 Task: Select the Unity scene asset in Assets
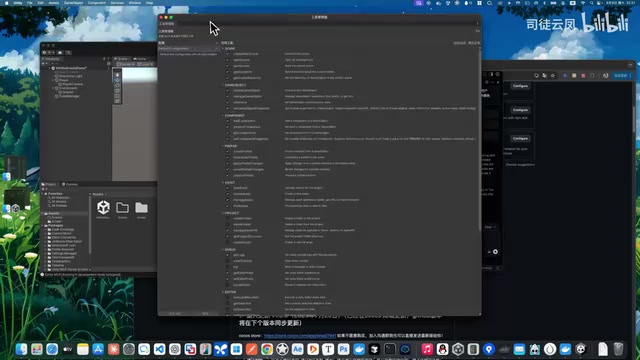tap(103, 207)
